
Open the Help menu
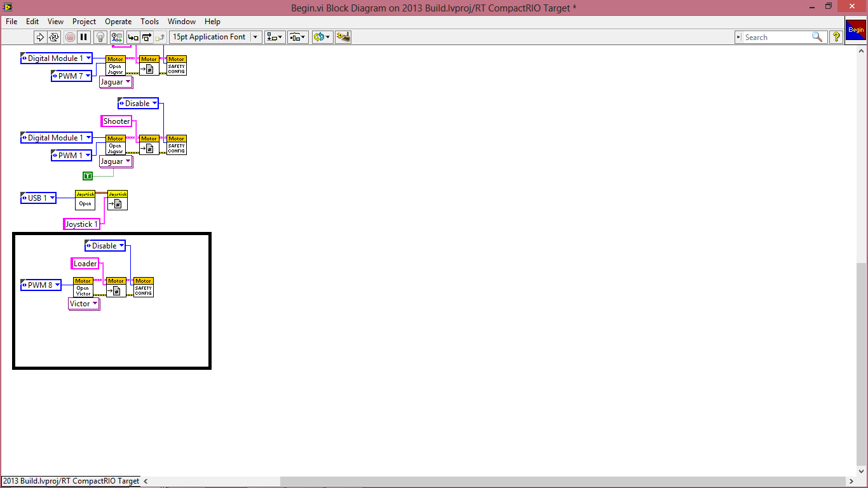212,22
